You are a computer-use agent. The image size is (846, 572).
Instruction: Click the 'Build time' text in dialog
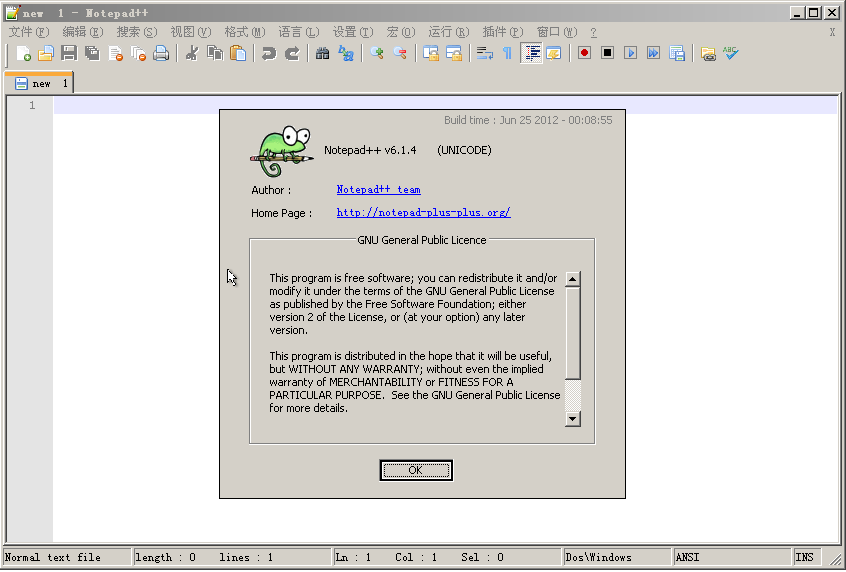click(528, 120)
